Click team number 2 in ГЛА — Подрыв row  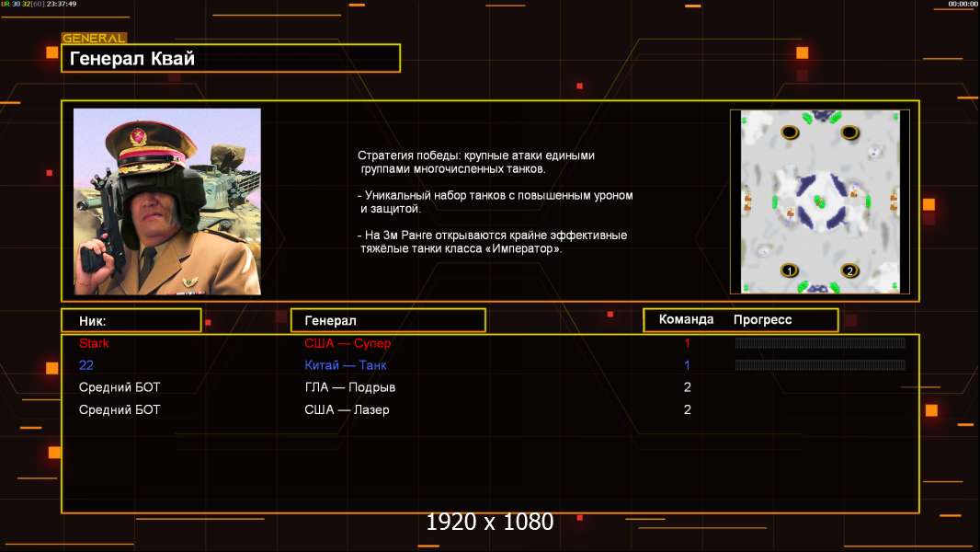pos(688,387)
